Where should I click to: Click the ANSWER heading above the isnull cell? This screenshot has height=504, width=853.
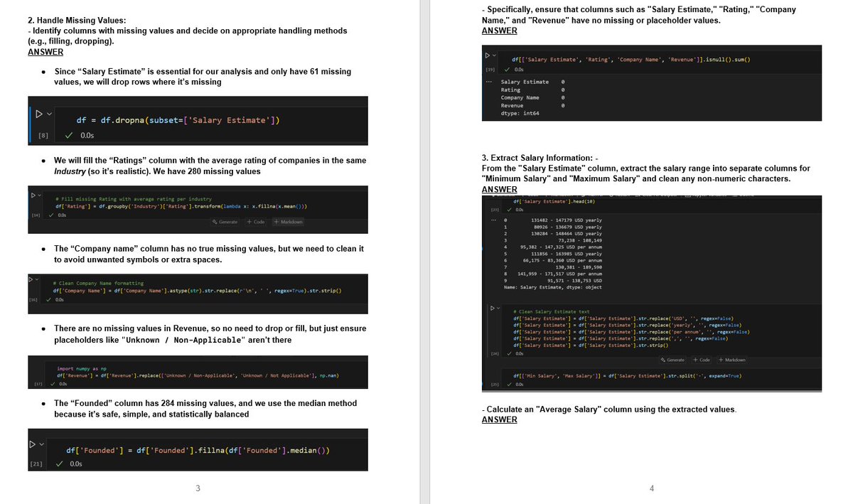(500, 31)
